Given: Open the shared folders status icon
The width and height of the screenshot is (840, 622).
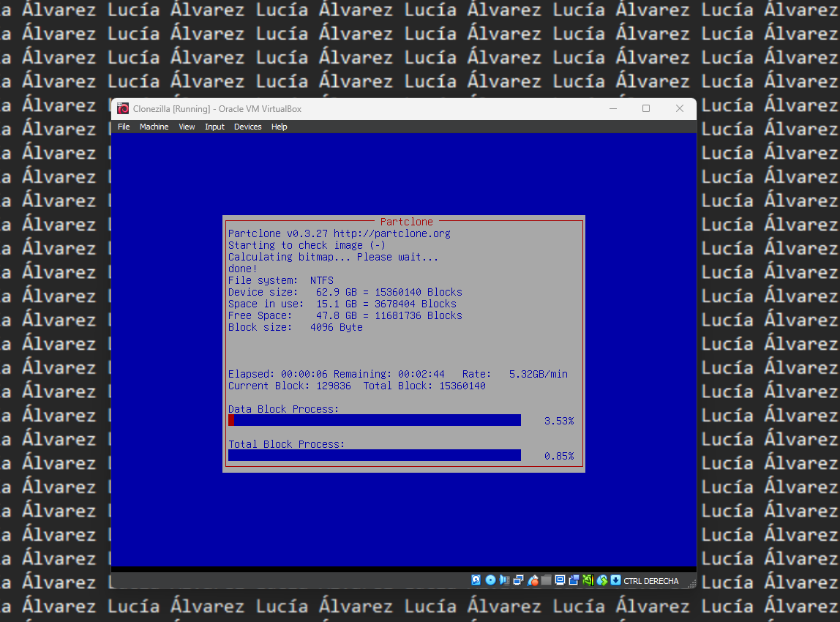Looking at the screenshot, I should click(547, 580).
